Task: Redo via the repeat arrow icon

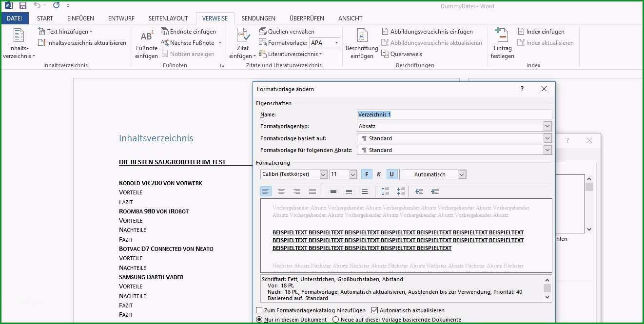Action: point(56,6)
